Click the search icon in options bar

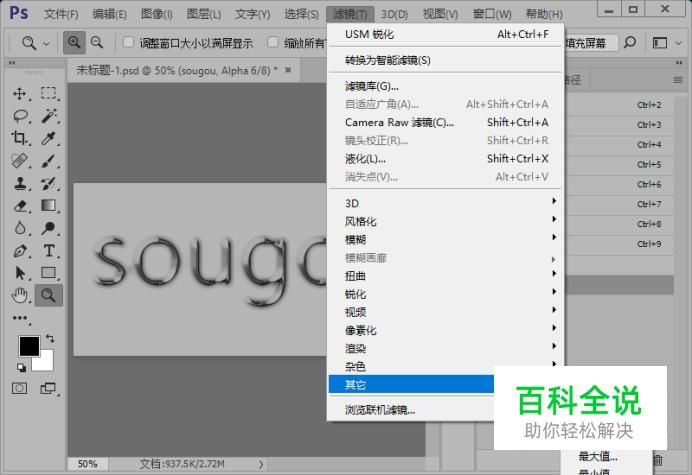(630, 43)
